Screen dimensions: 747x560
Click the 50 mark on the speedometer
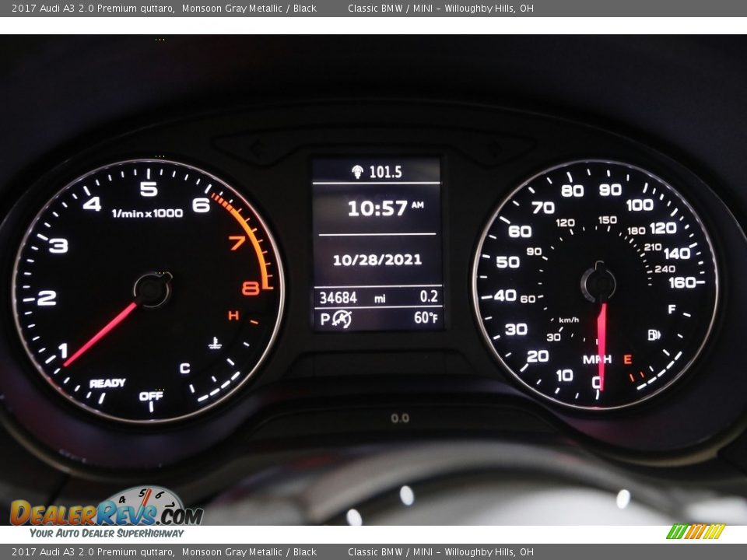click(508, 262)
